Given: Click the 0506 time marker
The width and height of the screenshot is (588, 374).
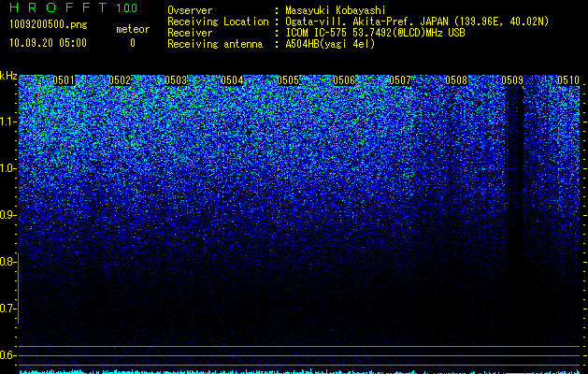Looking at the screenshot, I should pyautogui.click(x=344, y=80).
